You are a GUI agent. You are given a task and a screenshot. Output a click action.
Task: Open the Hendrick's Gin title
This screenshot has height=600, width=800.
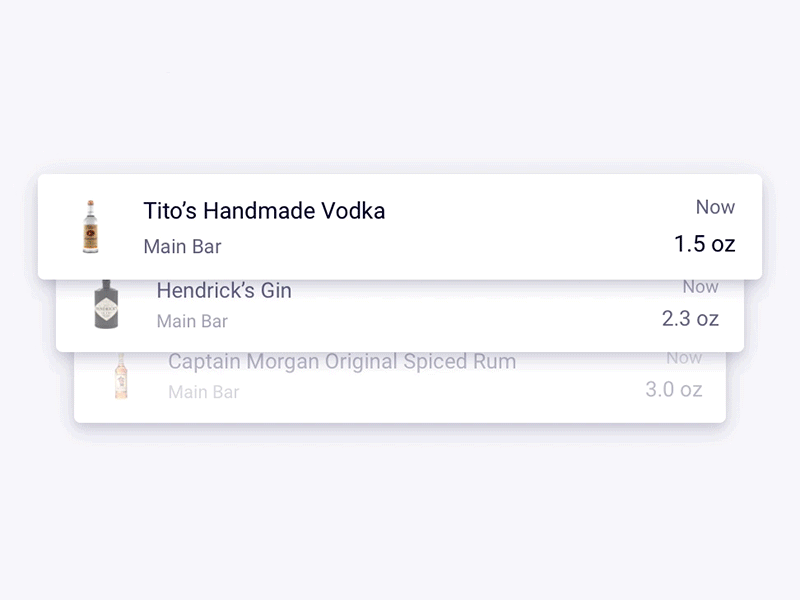(224, 291)
